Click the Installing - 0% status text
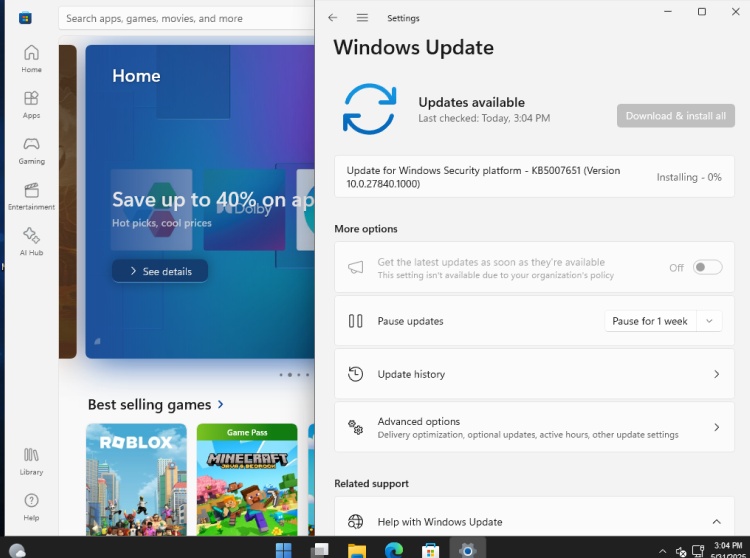The width and height of the screenshot is (750, 558). click(x=689, y=177)
